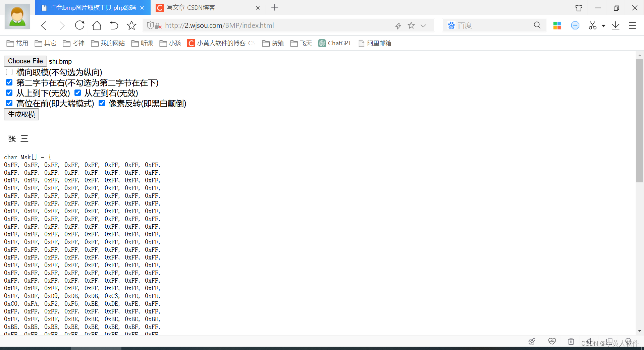The width and height of the screenshot is (644, 350).
Task: Click the scissors screenshot tool icon
Action: (593, 25)
